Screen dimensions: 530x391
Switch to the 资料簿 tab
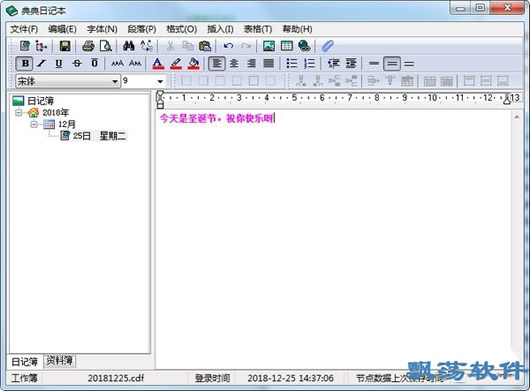[x=59, y=361]
